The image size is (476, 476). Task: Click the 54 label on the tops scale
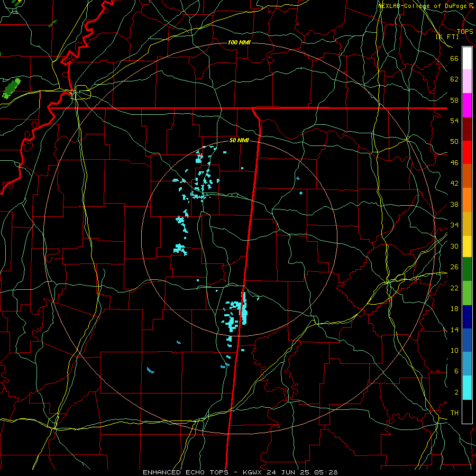[x=454, y=121]
